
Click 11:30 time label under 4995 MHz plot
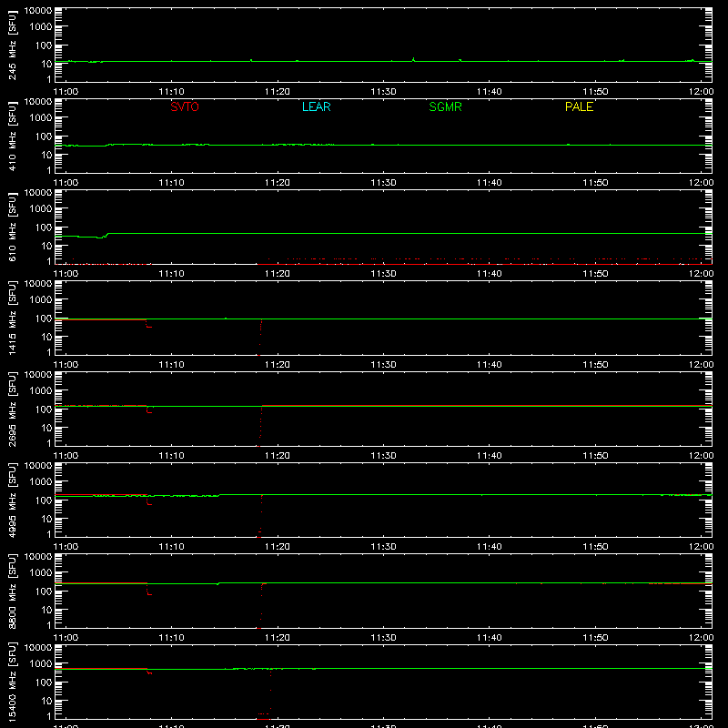click(383, 547)
